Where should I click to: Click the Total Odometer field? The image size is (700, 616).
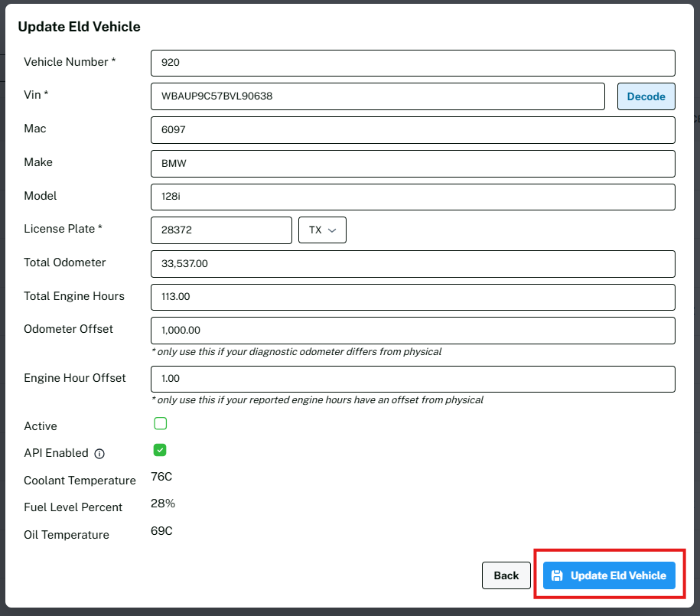coord(413,264)
